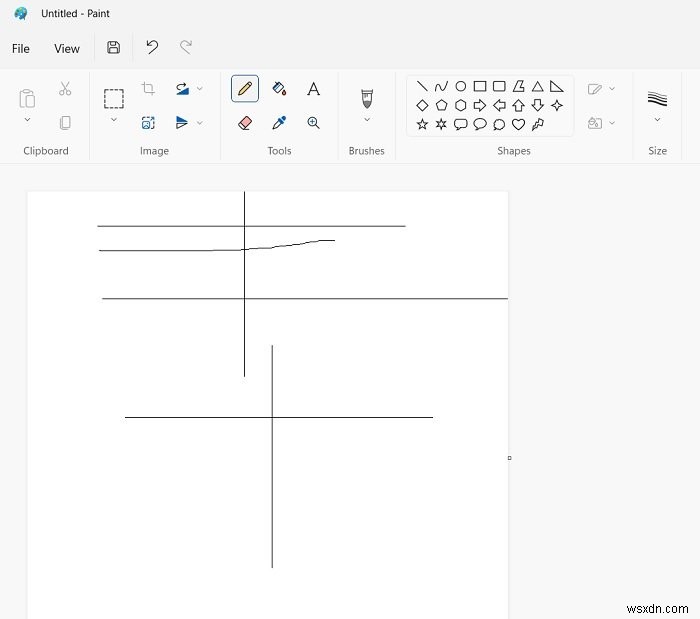Select the Triangle shape

pyautogui.click(x=538, y=86)
